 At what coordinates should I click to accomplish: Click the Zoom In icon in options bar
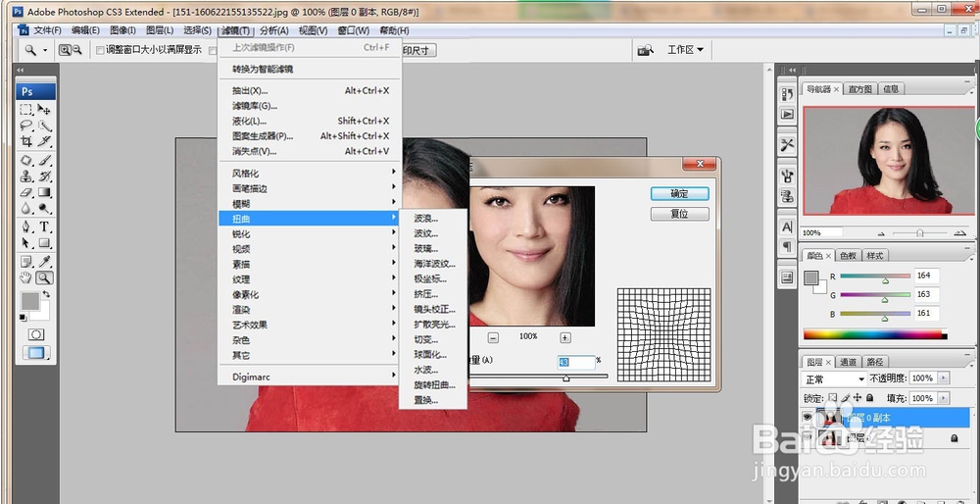tap(65, 50)
